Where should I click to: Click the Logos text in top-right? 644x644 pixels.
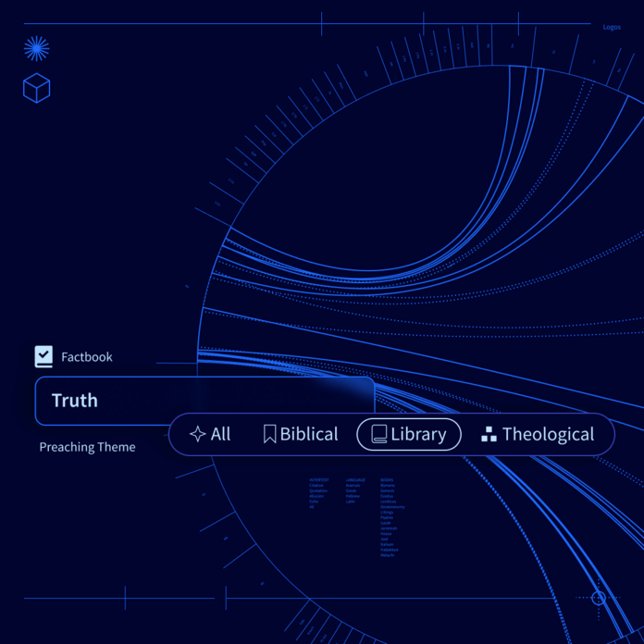(612, 27)
